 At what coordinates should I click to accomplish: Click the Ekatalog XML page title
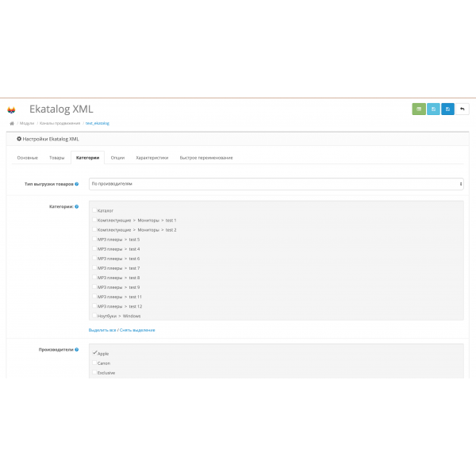click(x=61, y=109)
